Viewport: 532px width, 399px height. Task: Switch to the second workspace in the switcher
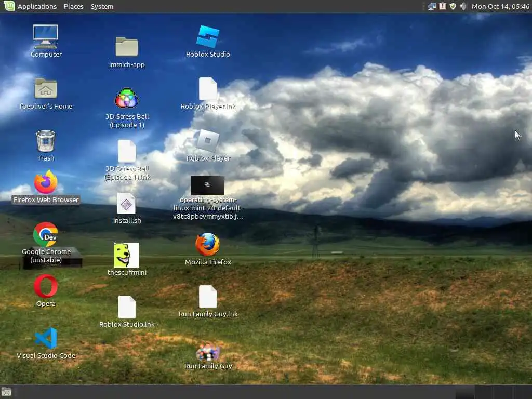pyautogui.click(x=484, y=392)
